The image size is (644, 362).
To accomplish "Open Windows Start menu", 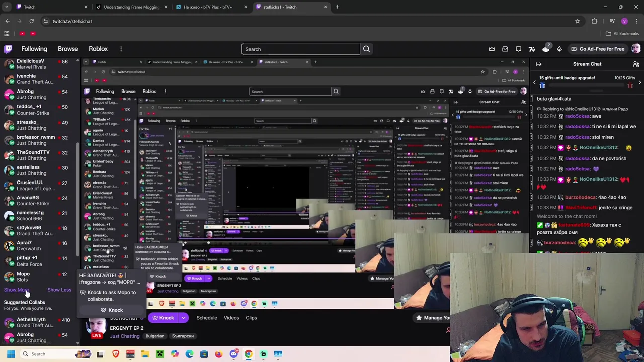I will pos(11,354).
